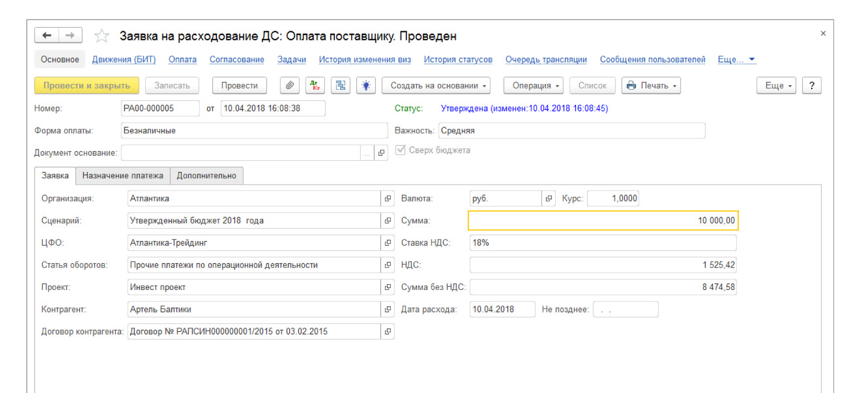
Task: Open the Организация field link icon
Action: pos(387,199)
